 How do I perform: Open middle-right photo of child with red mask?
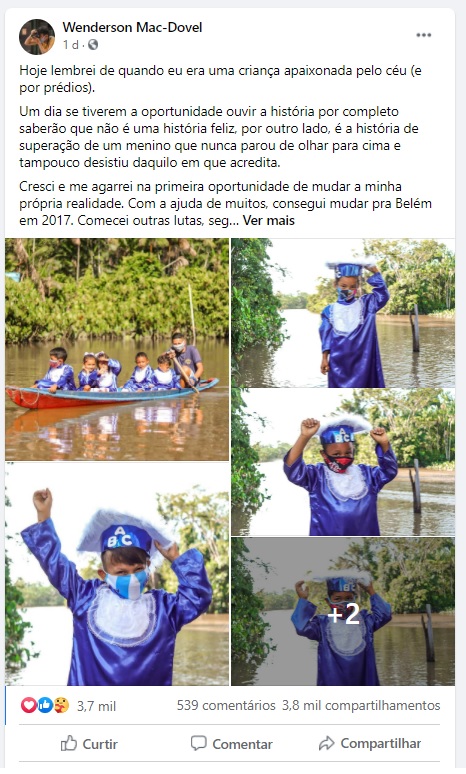coord(343,463)
